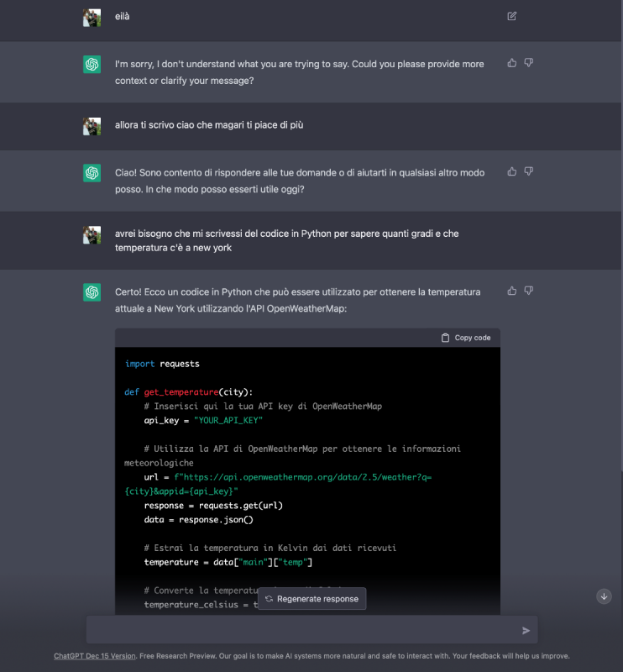Click Copy code on the Python block
623x672 pixels.
coord(466,338)
